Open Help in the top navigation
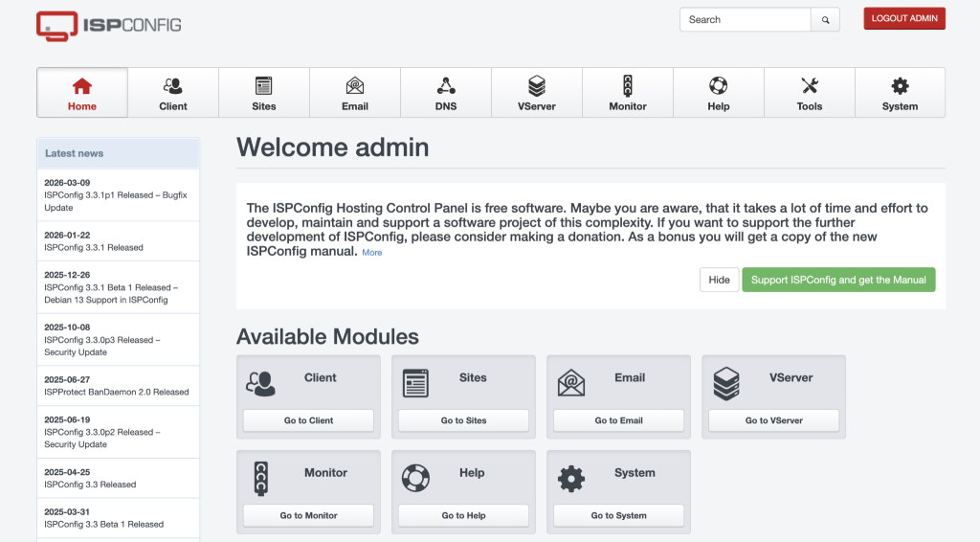This screenshot has width=980, height=542. pyautogui.click(x=719, y=93)
